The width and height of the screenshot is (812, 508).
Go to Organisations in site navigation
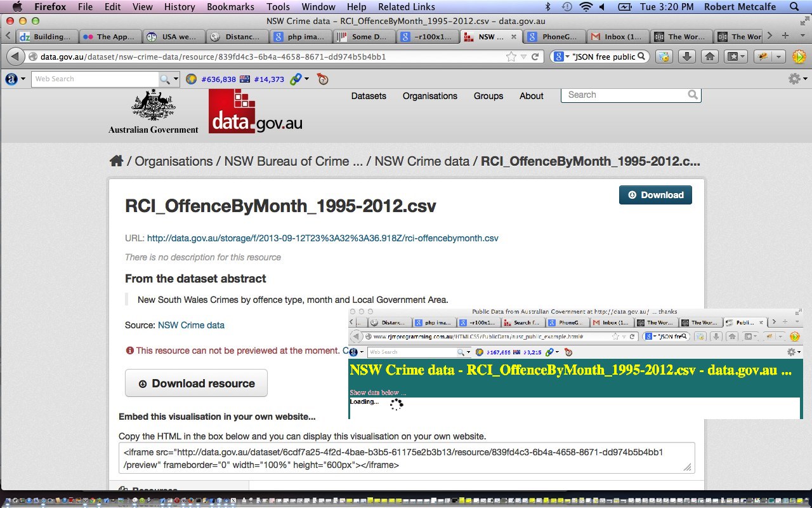[430, 96]
